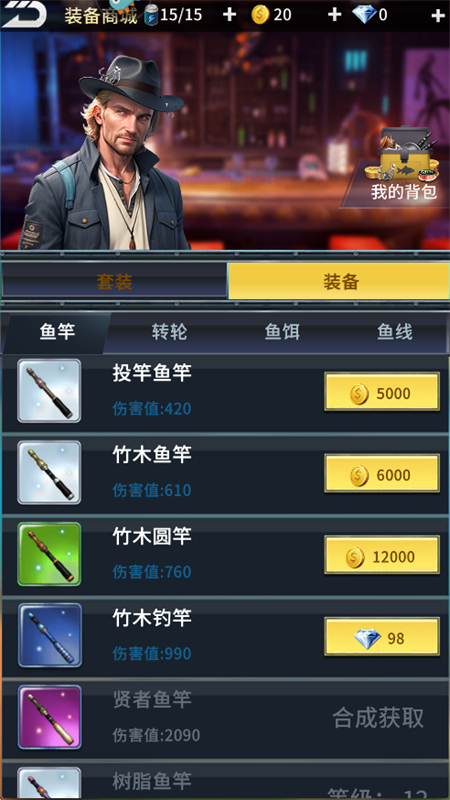Viewport: 450px width, 800px height.
Task: Open the 鱼线 category tab
Action: pos(394,332)
